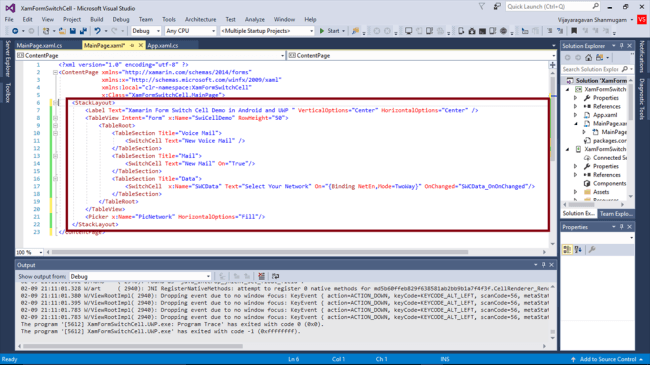Image resolution: width=650 pixels, height=365 pixels.
Task: Click the Solution Explorer Home icon
Action: click(588, 58)
